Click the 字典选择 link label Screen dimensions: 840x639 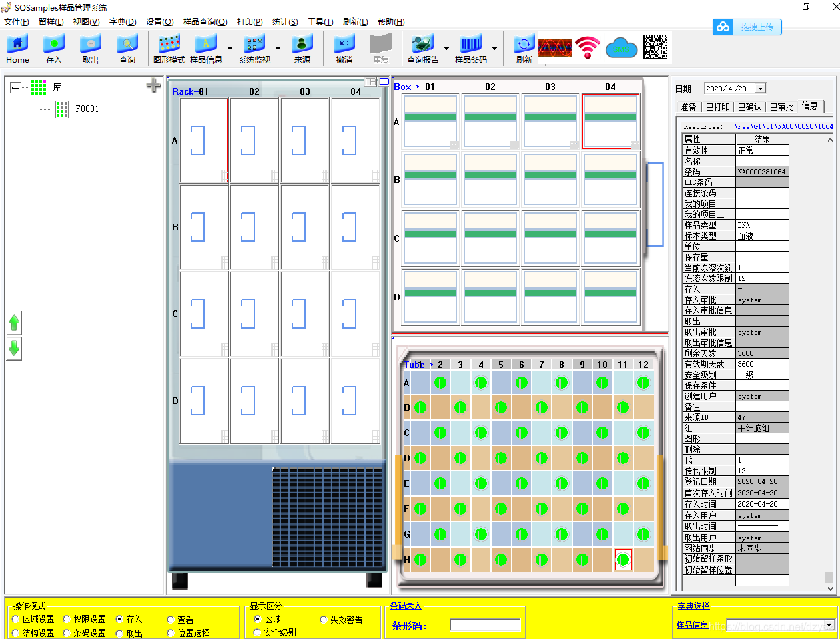(x=693, y=606)
